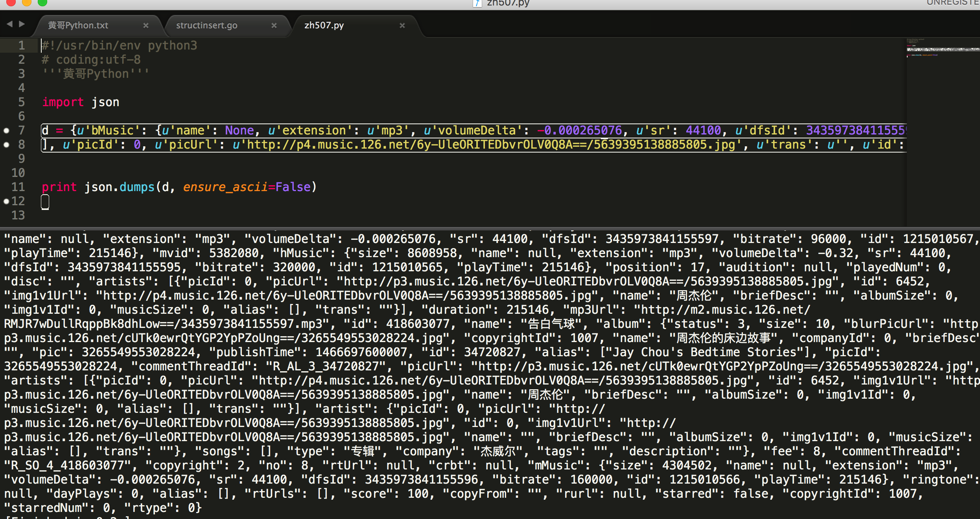Click the previous tab left arrow
Viewport: 980px width, 519px height.
click(x=10, y=24)
